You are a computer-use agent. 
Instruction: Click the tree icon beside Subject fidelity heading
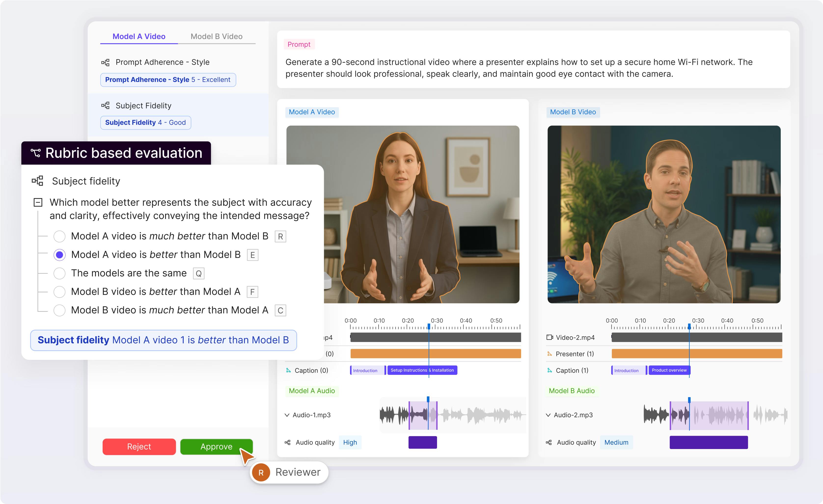coord(37,181)
